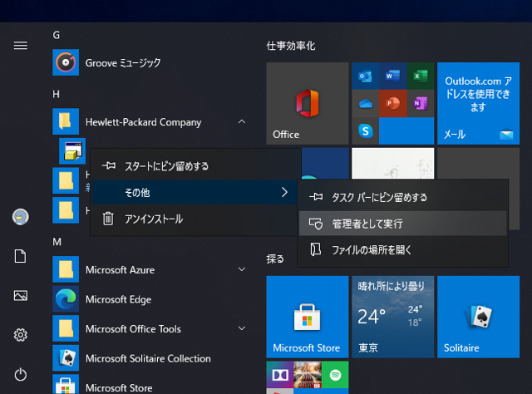Open Skype icon in Office tile group
Screen dimensions: 532x394
365,131
